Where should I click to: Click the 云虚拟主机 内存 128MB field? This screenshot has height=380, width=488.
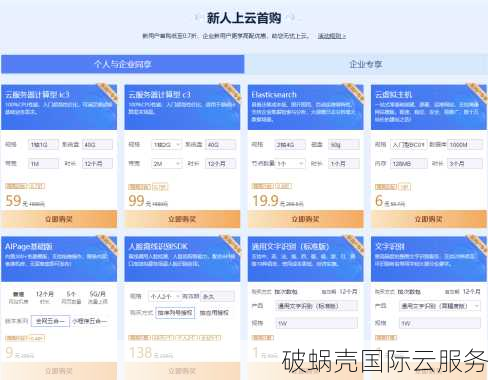[408, 164]
